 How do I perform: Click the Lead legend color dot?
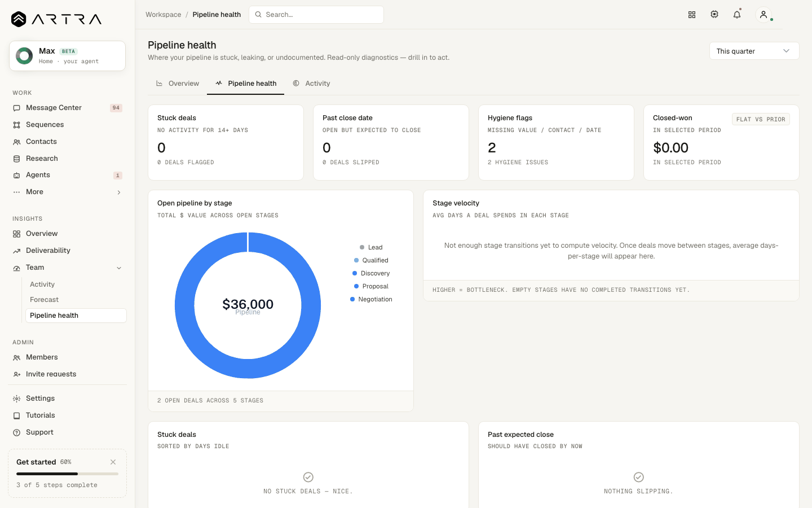(x=362, y=247)
